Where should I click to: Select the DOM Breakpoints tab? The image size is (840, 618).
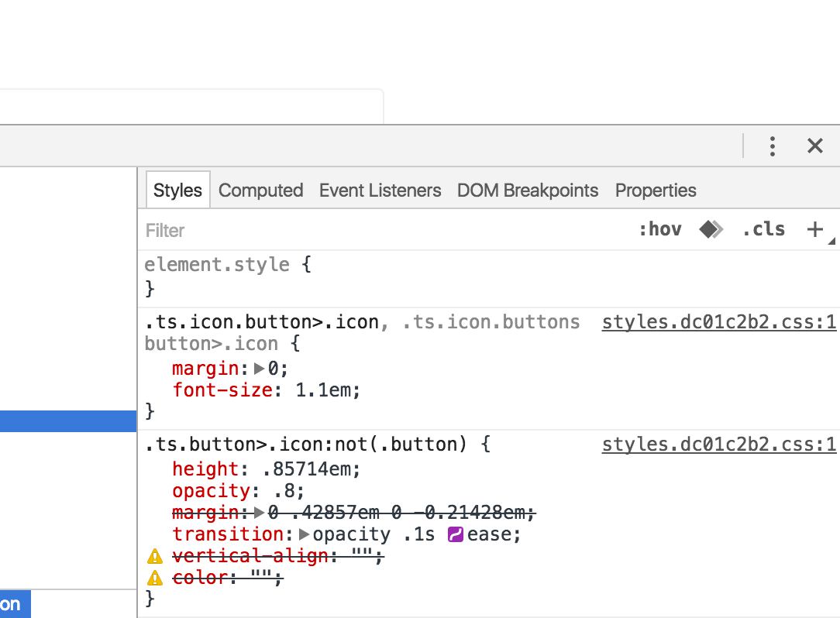(x=528, y=191)
